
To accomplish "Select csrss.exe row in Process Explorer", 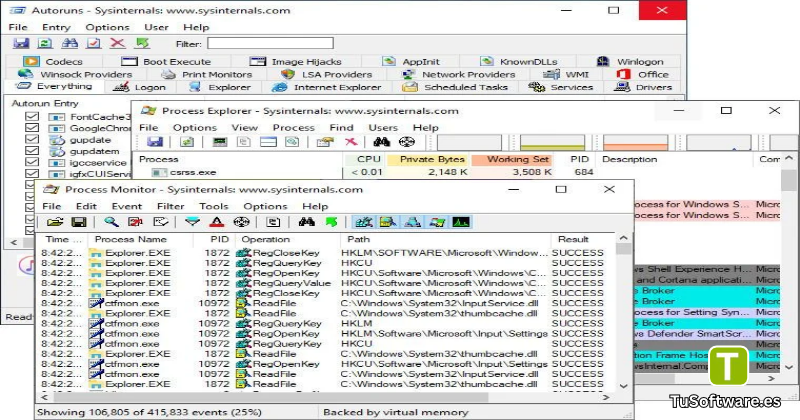I will [365, 172].
